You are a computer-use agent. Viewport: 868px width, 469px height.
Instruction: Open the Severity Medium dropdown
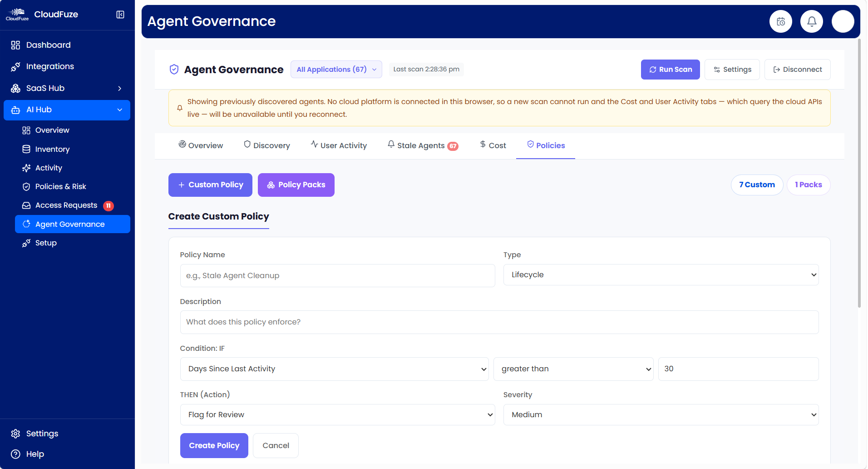coord(661,415)
